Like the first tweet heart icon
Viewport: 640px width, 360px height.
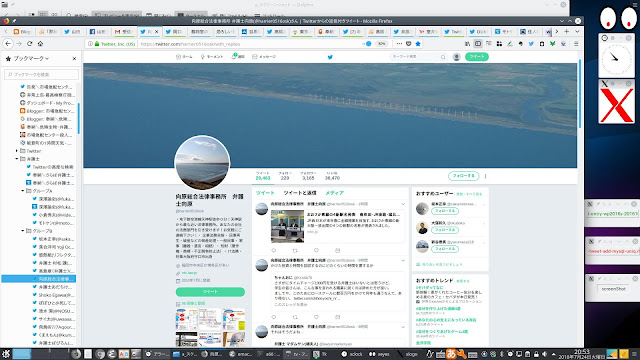(316, 250)
